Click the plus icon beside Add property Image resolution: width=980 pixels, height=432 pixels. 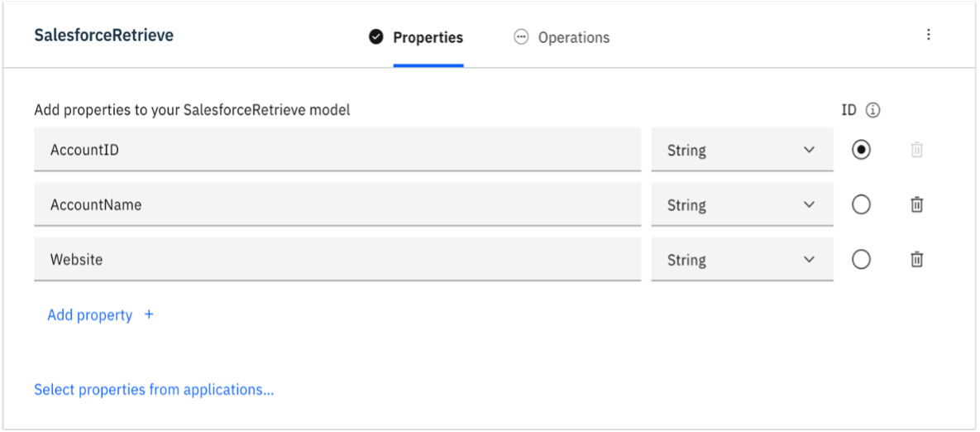tap(149, 314)
